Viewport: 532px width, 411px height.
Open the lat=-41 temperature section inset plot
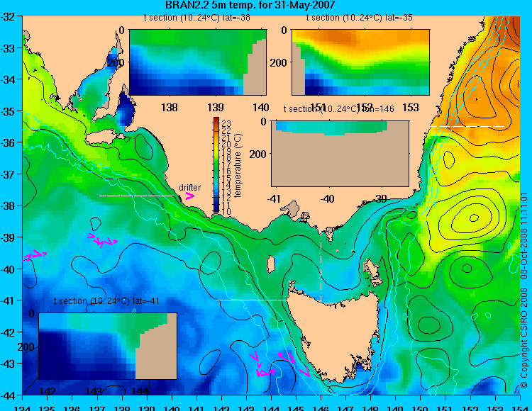tap(108, 346)
